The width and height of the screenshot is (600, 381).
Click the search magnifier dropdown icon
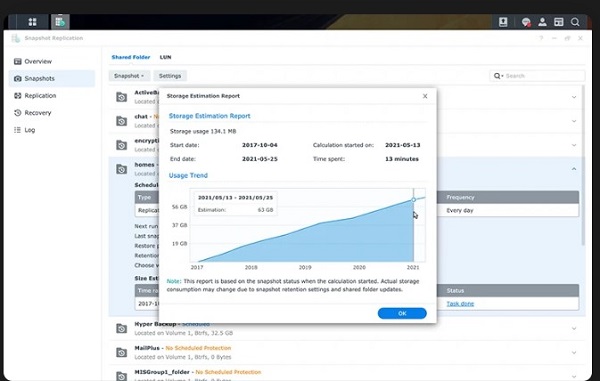[498, 76]
